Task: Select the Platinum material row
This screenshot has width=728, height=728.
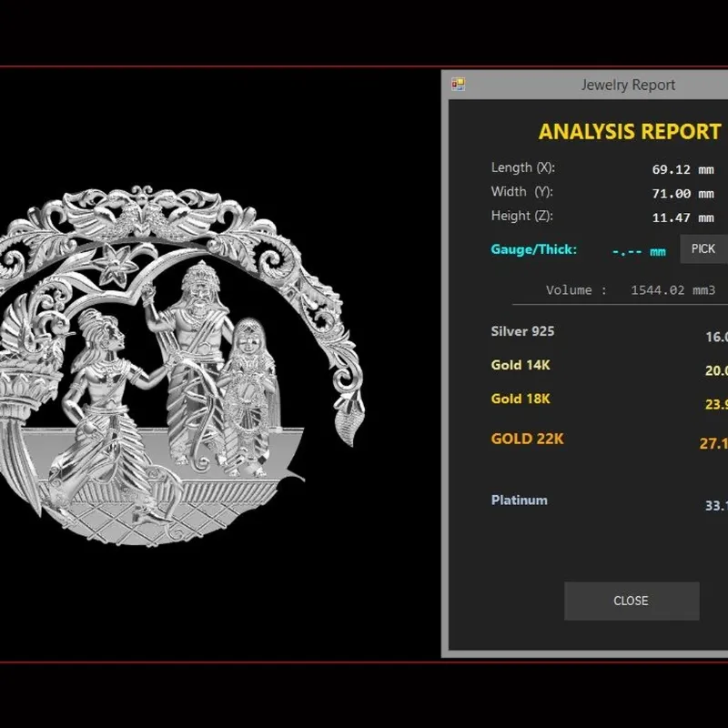Action: coord(609,502)
